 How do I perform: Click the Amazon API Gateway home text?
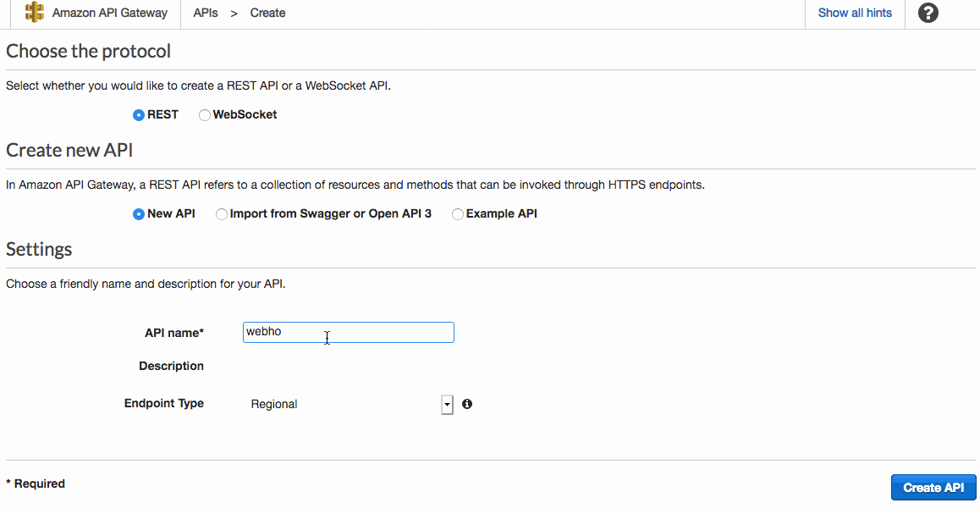110,13
